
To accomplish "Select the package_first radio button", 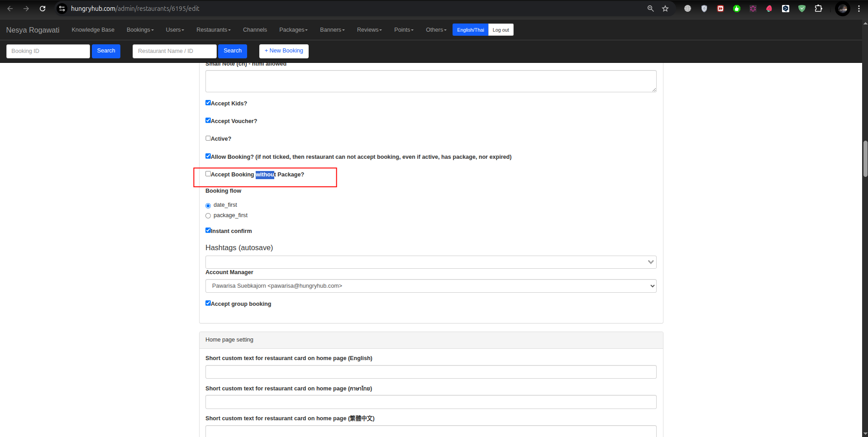I will (x=208, y=216).
